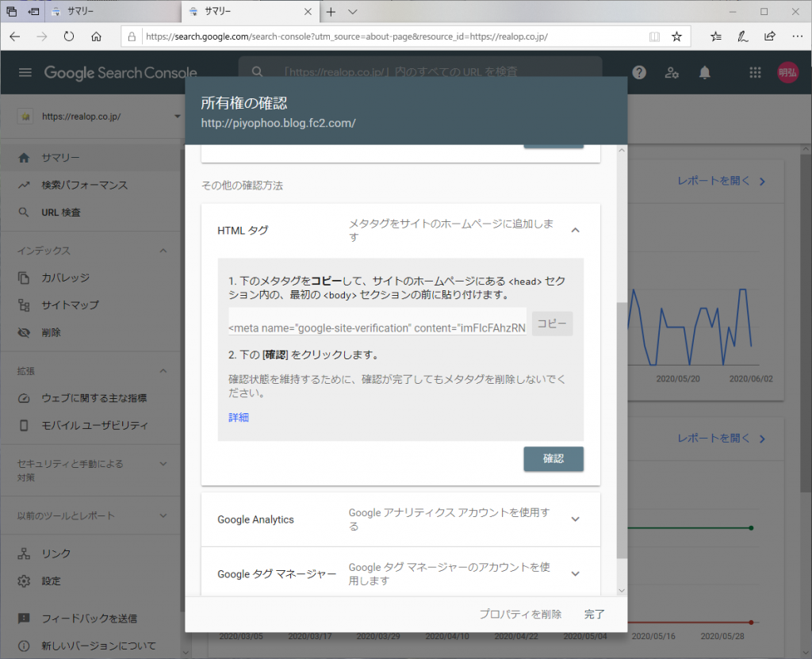Viewport: 812px width, 659px height.
Task: Open the favorites hub icon
Action: (716, 36)
